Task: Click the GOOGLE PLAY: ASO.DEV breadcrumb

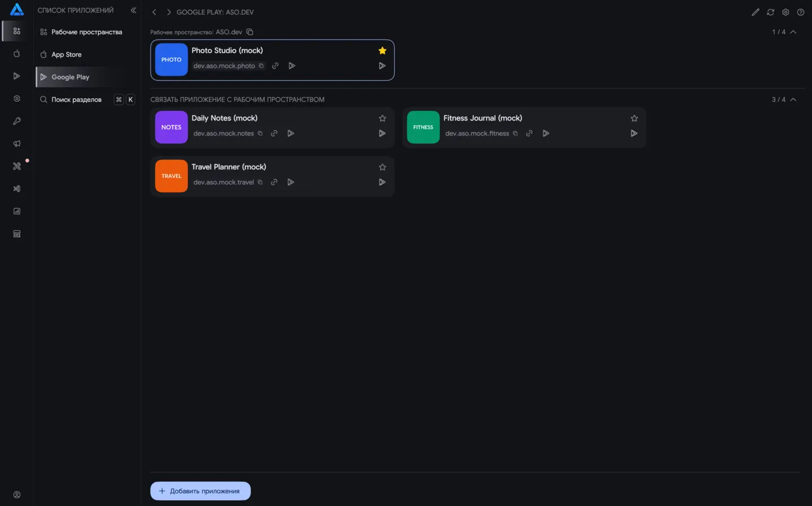Action: pos(215,12)
